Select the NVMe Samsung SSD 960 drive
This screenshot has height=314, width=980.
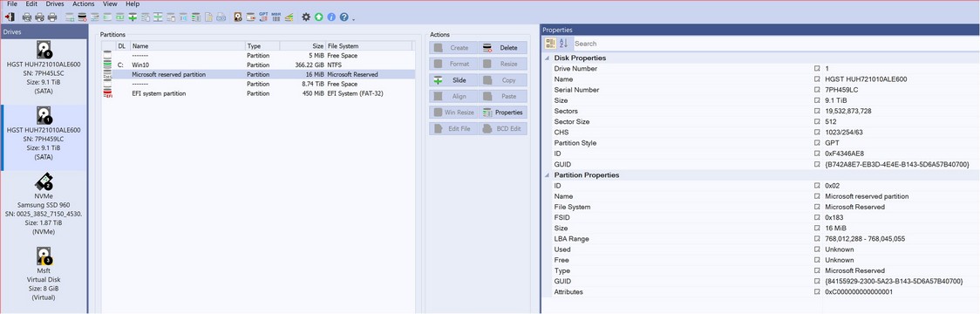coord(44,206)
